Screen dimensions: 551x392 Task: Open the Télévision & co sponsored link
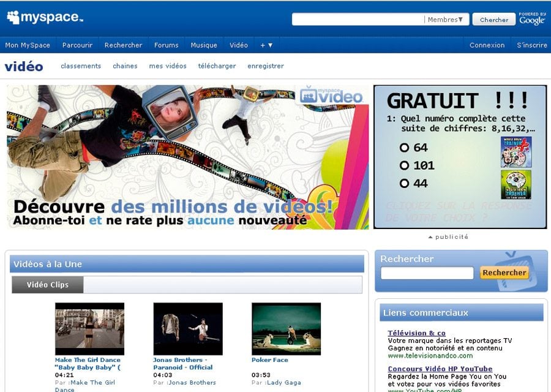pos(416,333)
